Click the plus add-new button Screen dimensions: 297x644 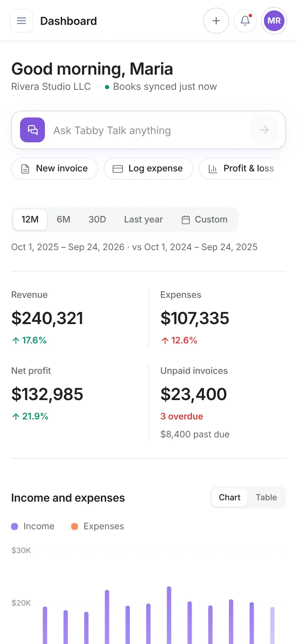[216, 21]
